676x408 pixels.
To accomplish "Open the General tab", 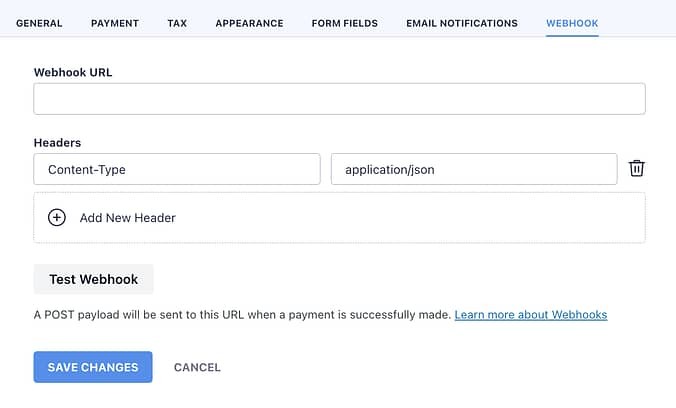I will [39, 23].
